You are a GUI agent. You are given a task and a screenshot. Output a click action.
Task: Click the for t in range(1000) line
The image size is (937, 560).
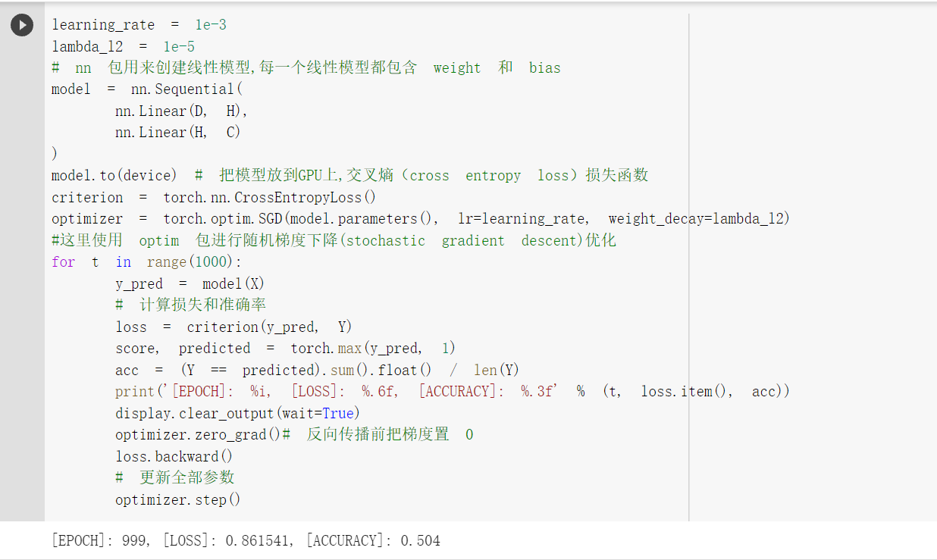(x=146, y=262)
